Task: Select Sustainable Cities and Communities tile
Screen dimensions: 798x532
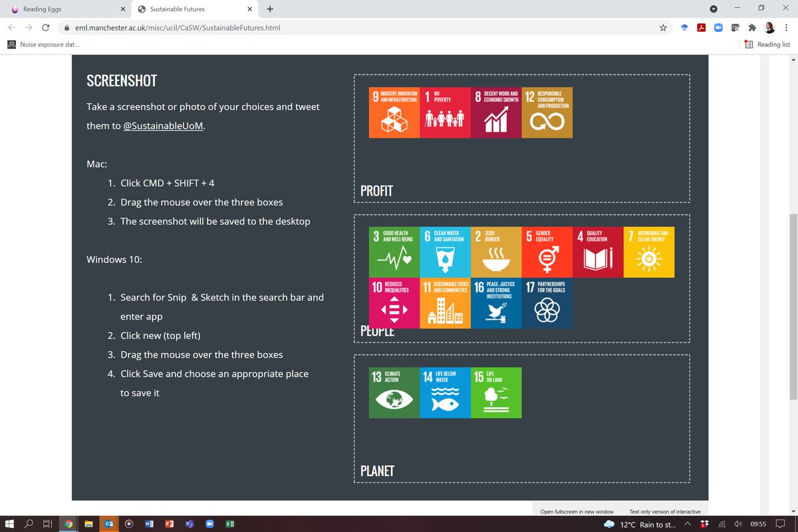Action: click(x=445, y=303)
